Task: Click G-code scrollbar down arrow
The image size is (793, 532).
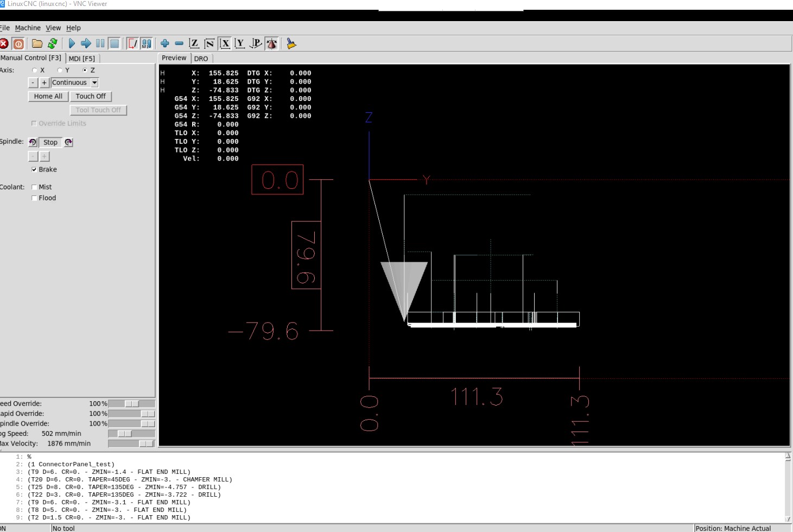Action: [x=788, y=519]
